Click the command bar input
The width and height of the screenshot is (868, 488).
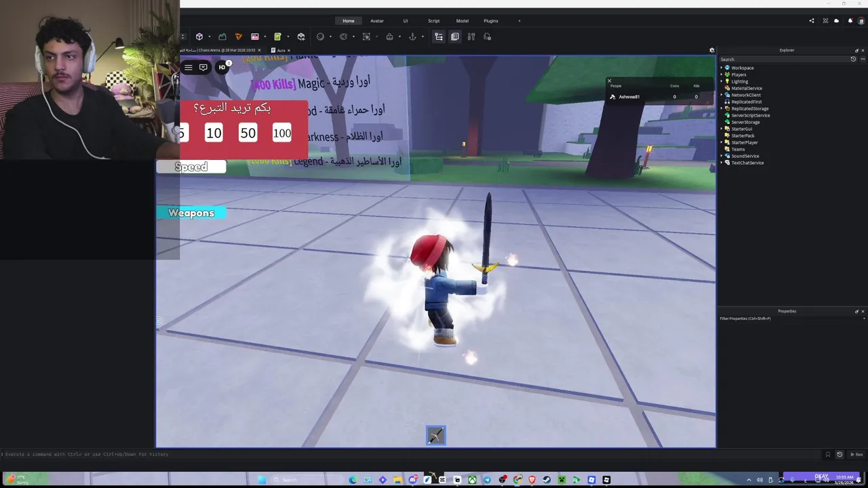(x=412, y=454)
